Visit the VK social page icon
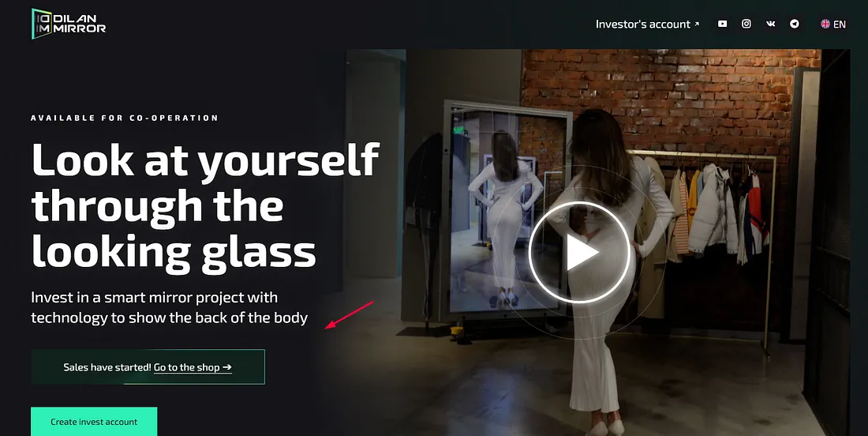868x436 pixels. click(x=771, y=24)
